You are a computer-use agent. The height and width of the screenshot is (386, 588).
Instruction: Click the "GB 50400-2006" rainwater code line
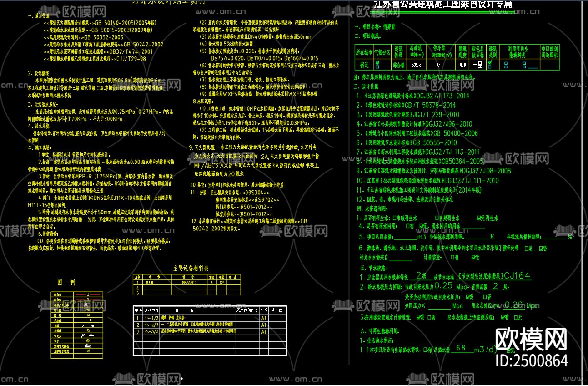coord(417,133)
